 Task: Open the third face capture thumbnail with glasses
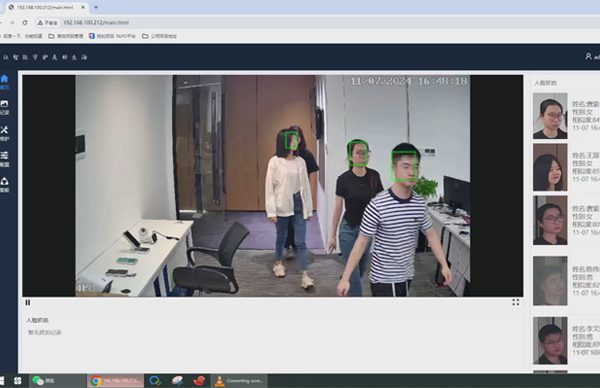(550, 220)
